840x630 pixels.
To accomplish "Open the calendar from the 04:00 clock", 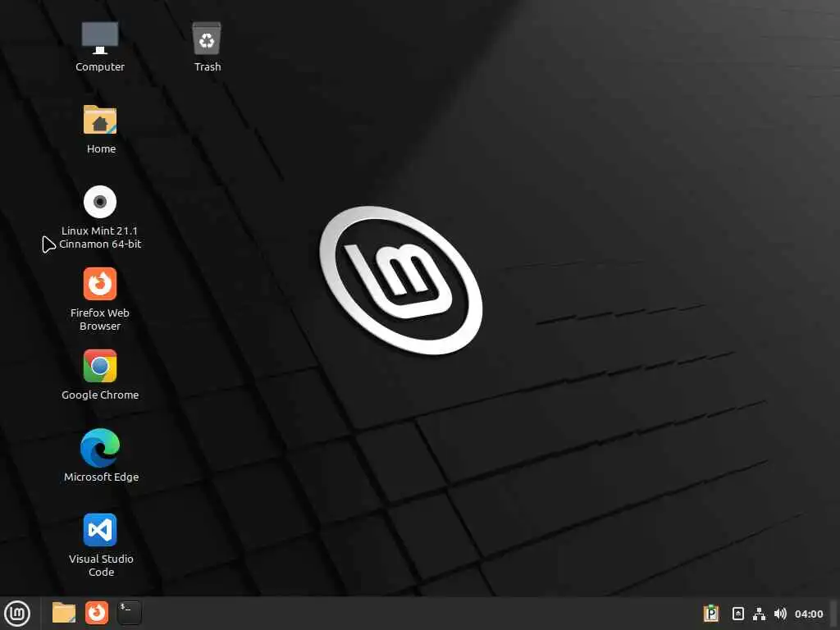I will (x=808, y=614).
